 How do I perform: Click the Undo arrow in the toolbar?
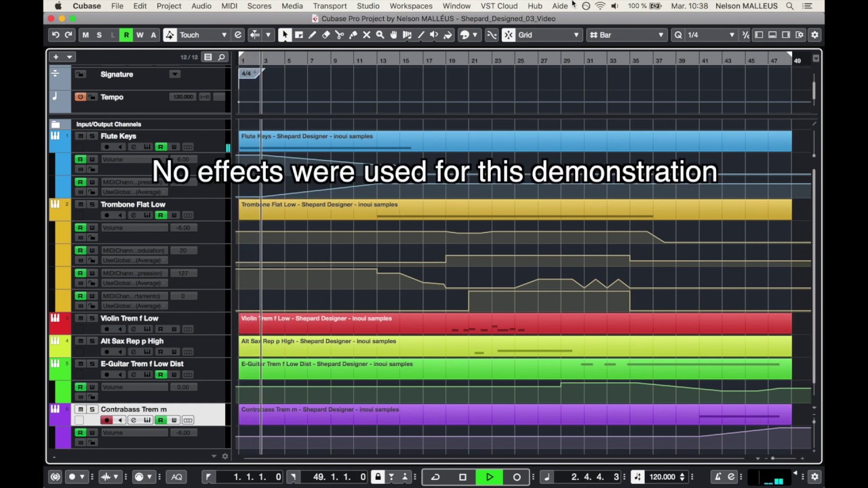pos(56,35)
